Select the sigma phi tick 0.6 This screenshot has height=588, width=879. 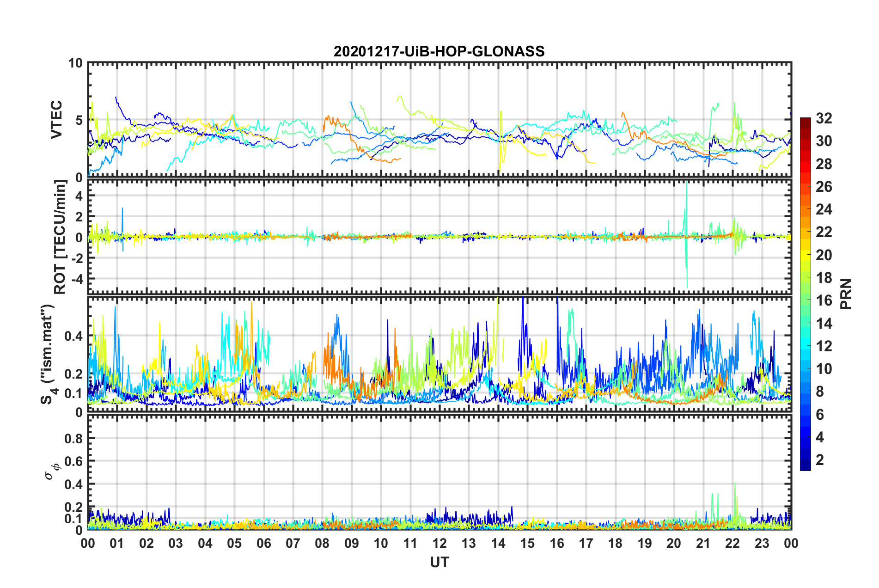[x=73, y=461]
